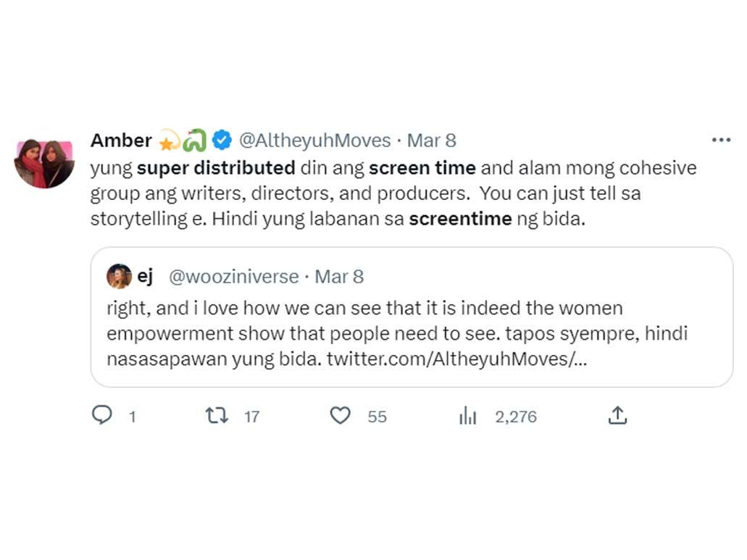The height and width of the screenshot is (560, 747).
Task: Click the 17 retweets count
Action: [251, 417]
